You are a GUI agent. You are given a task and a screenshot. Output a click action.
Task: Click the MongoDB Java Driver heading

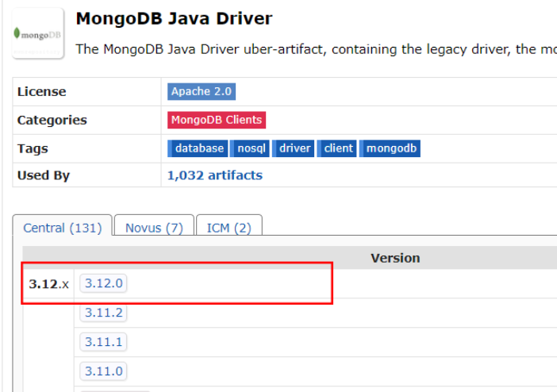[174, 18]
